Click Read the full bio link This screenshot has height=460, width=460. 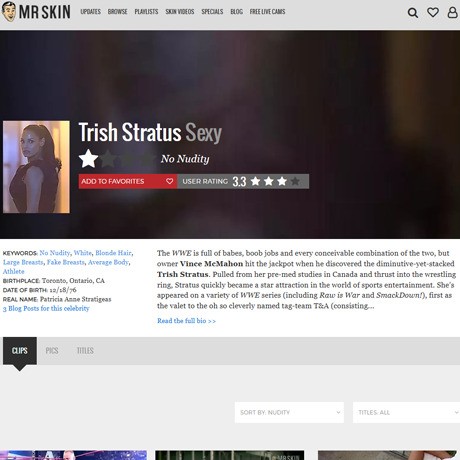[x=186, y=321]
